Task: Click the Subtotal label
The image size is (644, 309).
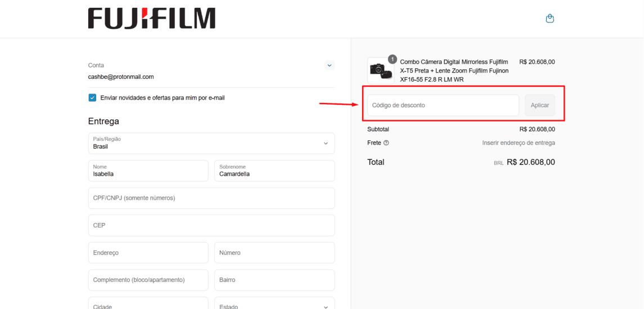Action: 378,129
